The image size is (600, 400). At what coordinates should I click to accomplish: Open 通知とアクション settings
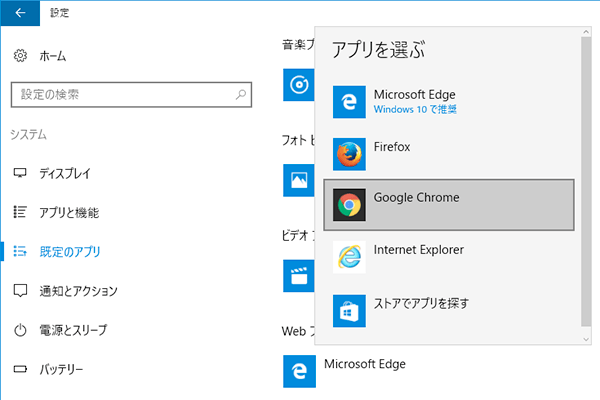(x=78, y=291)
